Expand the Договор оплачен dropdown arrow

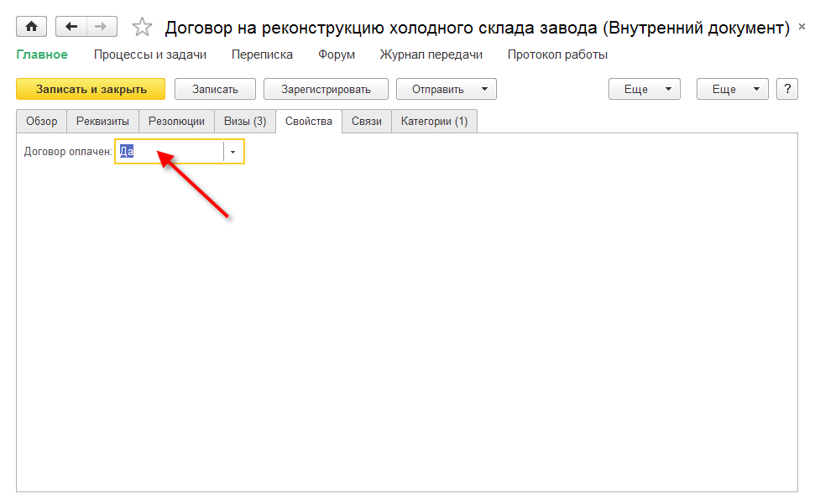(x=233, y=152)
